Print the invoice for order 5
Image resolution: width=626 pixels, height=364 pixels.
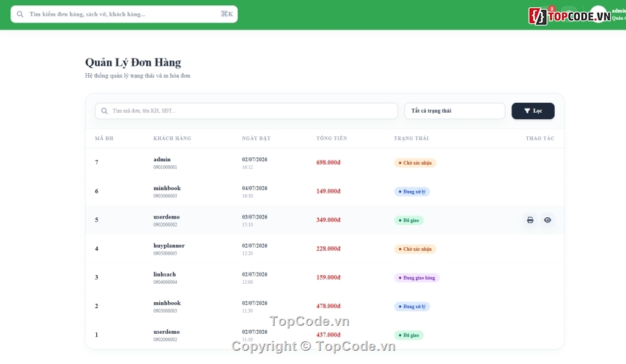[x=530, y=220]
